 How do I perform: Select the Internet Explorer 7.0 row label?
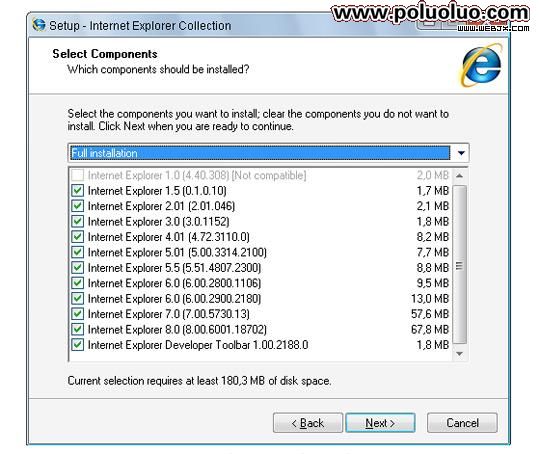pyautogui.click(x=169, y=314)
